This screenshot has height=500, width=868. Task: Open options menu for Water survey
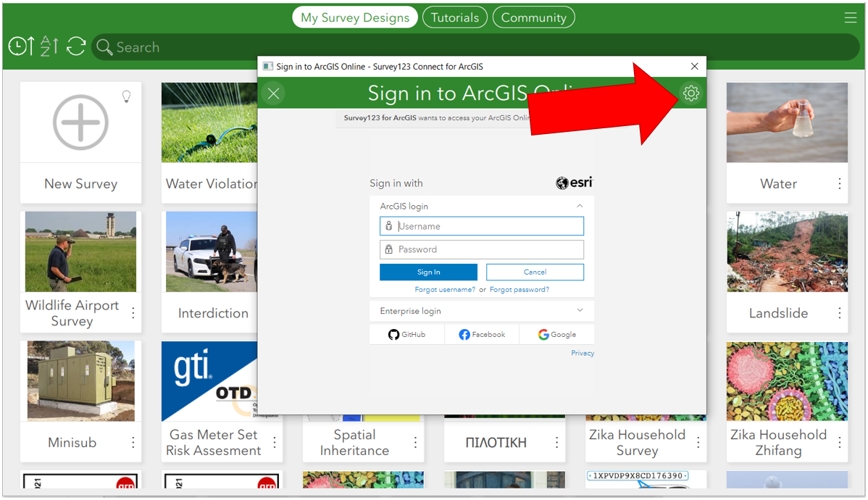click(839, 183)
